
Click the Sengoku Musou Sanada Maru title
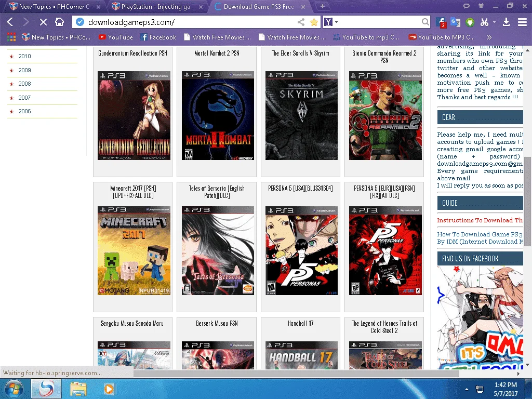(132, 323)
